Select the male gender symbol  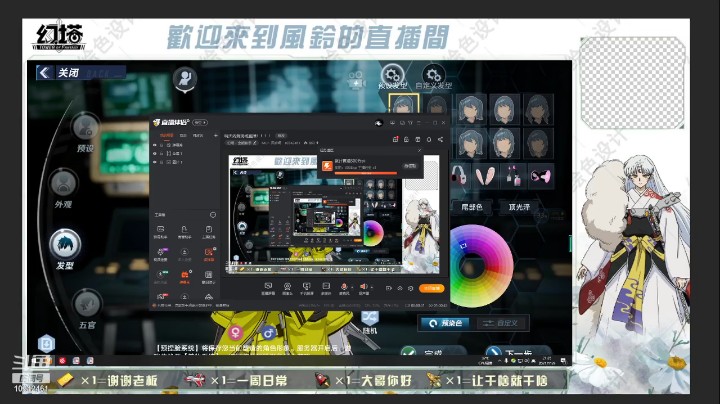coord(269,331)
